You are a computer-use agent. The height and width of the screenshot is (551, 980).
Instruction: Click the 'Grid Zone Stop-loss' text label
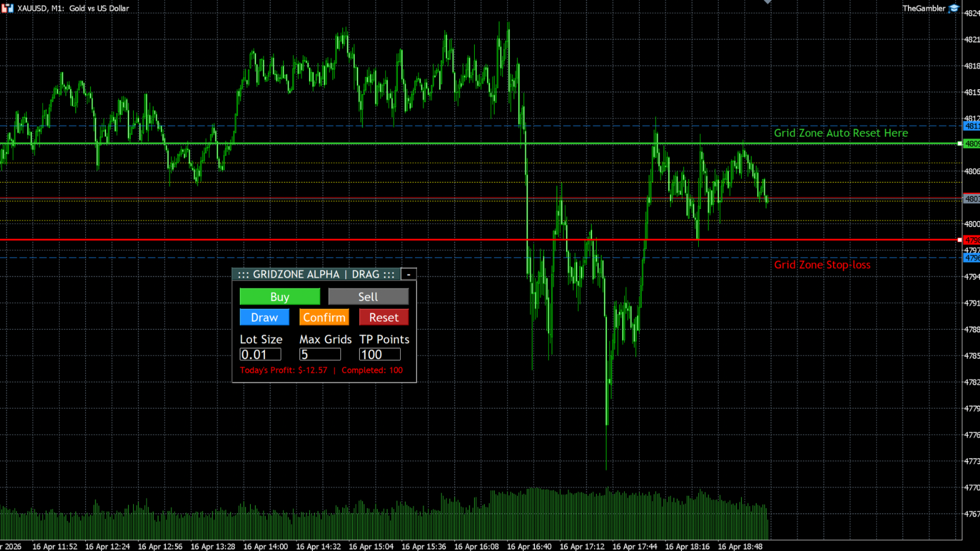pyautogui.click(x=822, y=265)
